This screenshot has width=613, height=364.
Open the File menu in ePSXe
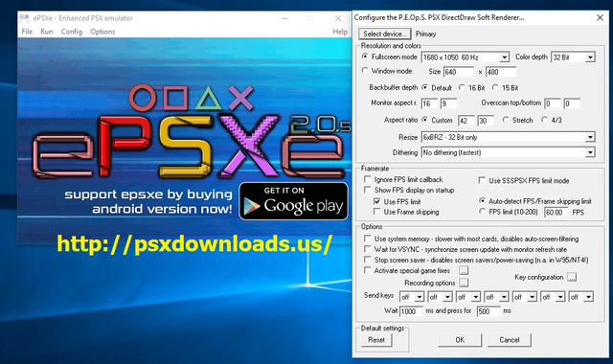(x=27, y=32)
